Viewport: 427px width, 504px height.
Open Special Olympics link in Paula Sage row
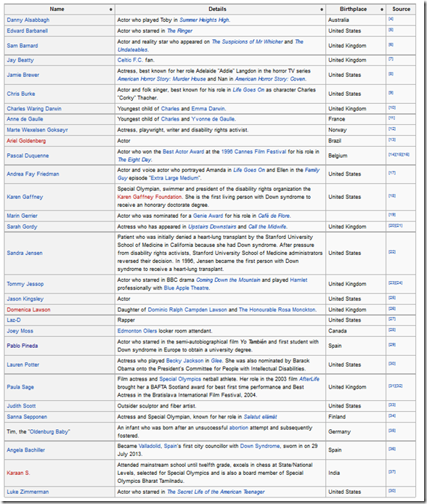click(x=180, y=379)
